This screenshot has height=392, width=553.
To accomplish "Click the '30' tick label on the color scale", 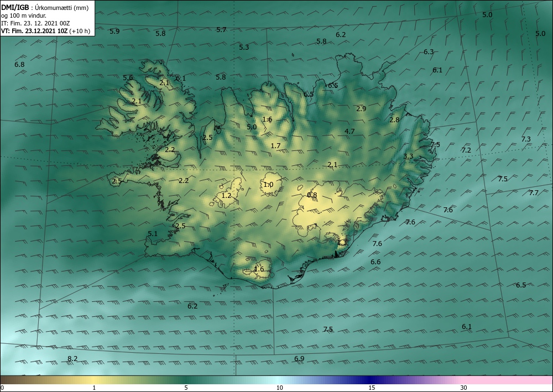I will (x=463, y=388).
